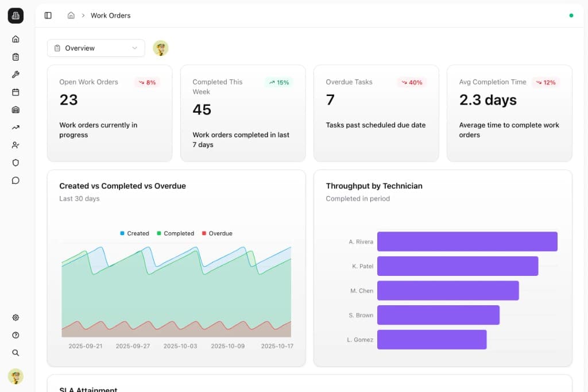Viewport: 588px width, 392px height.
Task: Open the wrench maintenance sidebar icon
Action: [16, 74]
